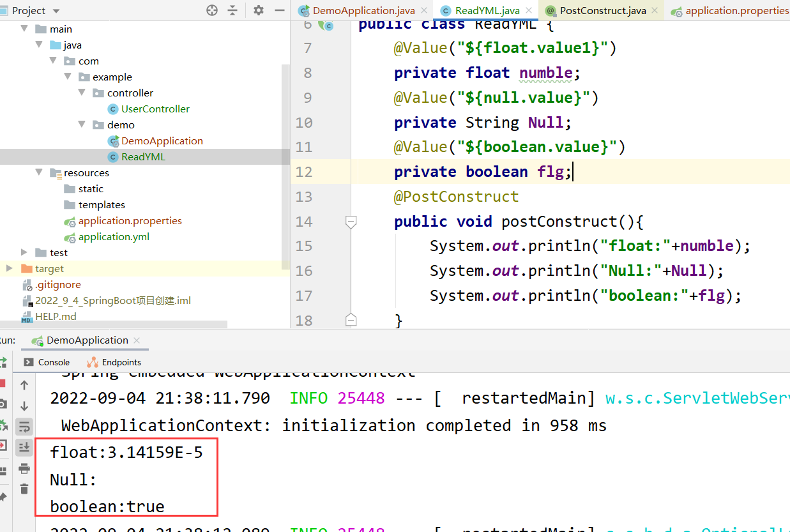Rerun the DemoApplication

point(3,362)
